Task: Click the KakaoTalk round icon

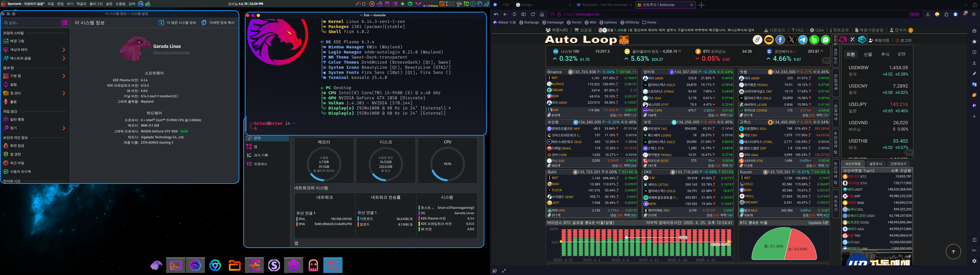Action: tap(769, 40)
